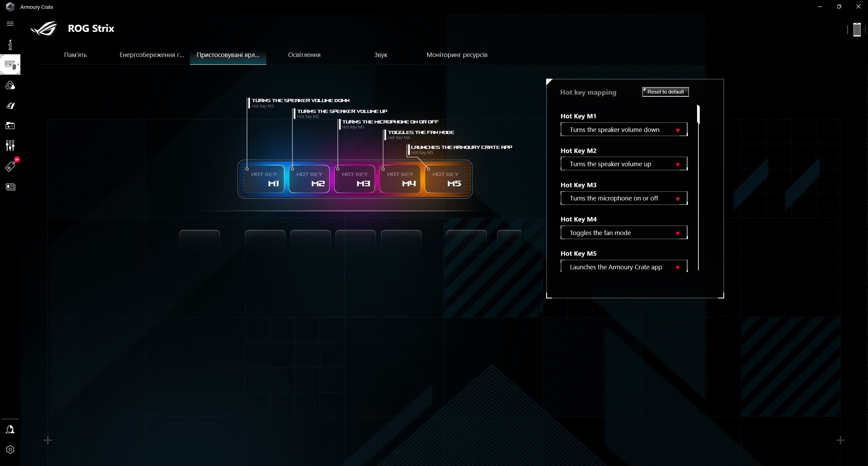Open the Hot Key M4 fan mode dropdown
Screen dimensions: 868x466
[x=624, y=233]
